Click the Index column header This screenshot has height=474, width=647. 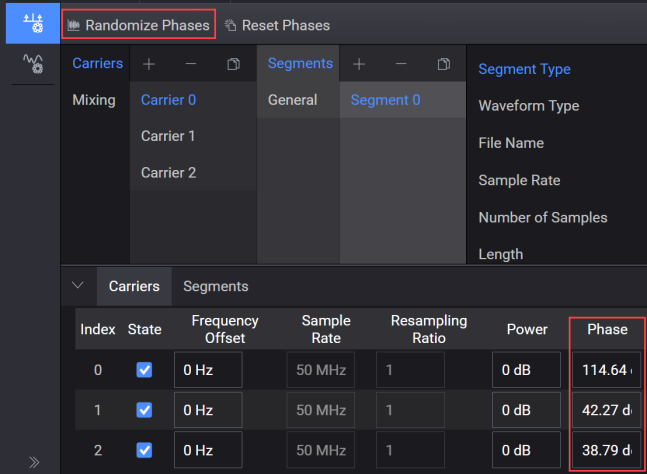click(x=98, y=329)
